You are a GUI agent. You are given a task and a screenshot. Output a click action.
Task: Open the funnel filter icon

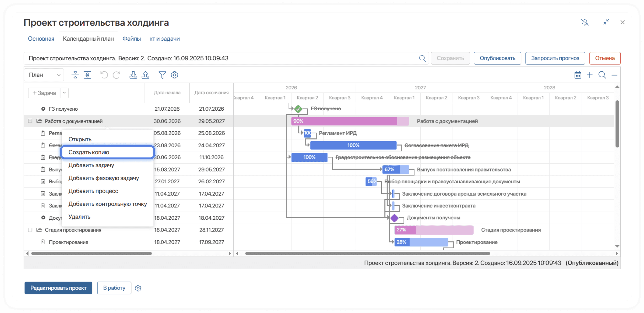pos(162,75)
